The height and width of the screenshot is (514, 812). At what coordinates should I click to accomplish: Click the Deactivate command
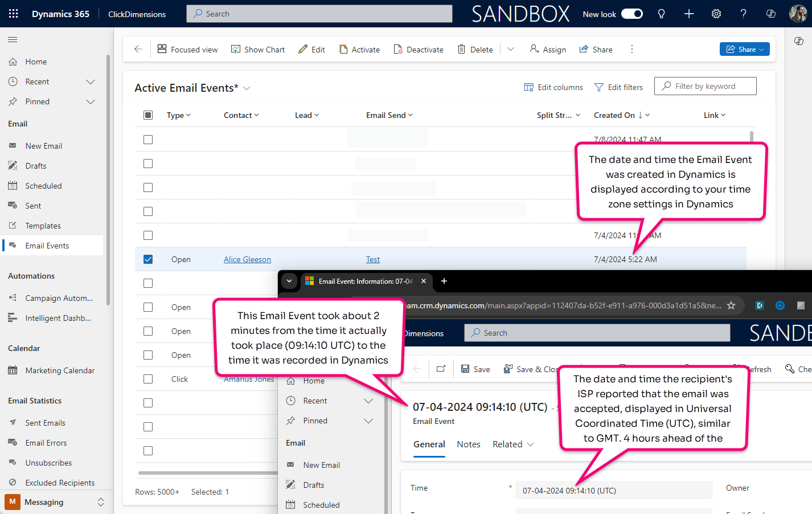coord(419,50)
